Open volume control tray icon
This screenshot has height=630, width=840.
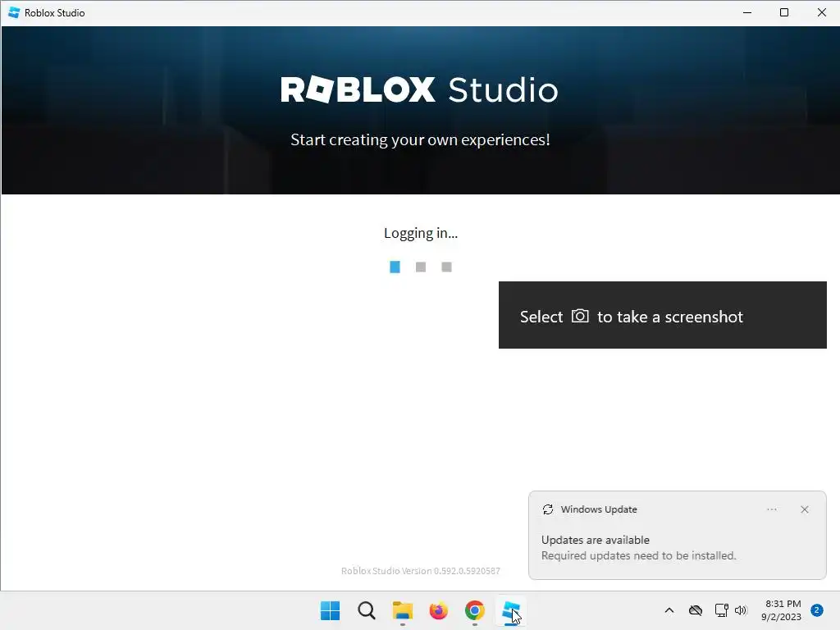(x=741, y=610)
